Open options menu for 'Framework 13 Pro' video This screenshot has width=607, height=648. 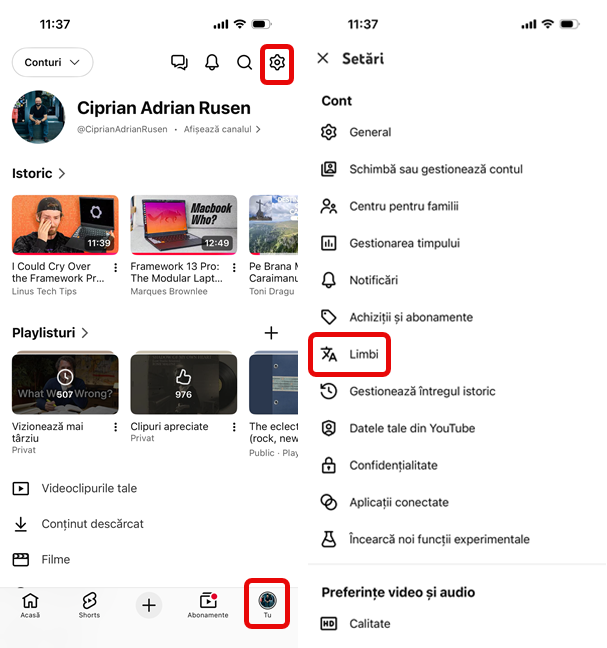click(234, 268)
